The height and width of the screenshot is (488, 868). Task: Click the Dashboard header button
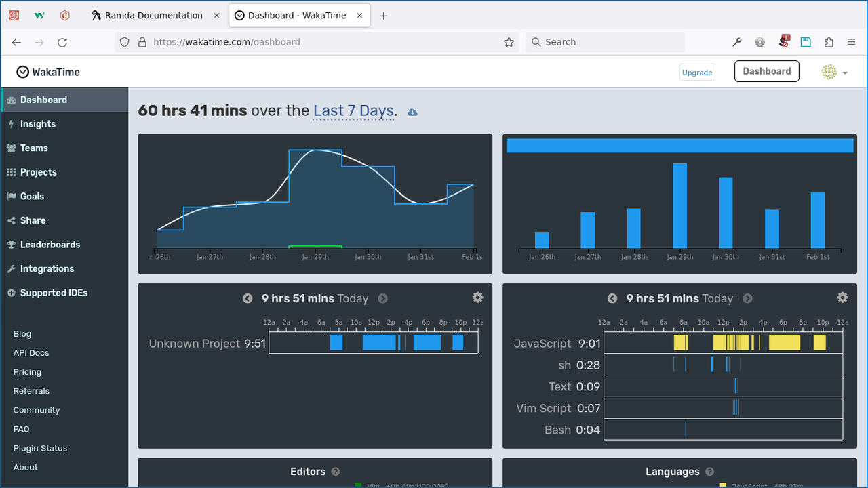pyautogui.click(x=767, y=71)
